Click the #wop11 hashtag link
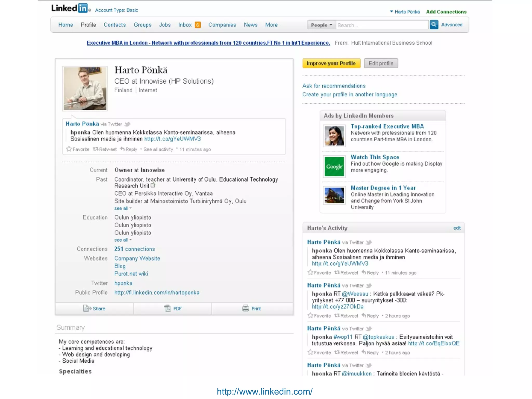The height and width of the screenshot is (399, 532). (x=343, y=337)
